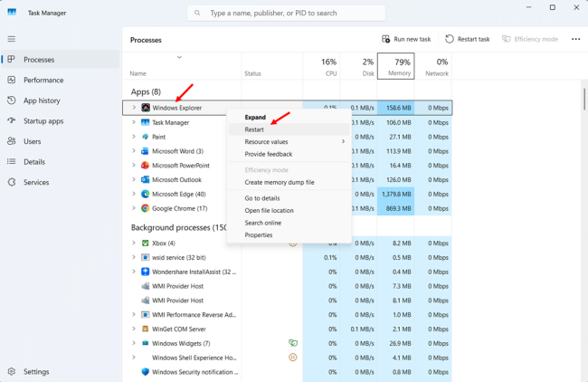Screen dimensions: 588x382
Task: Click the Services gear icon
Action: (12, 182)
